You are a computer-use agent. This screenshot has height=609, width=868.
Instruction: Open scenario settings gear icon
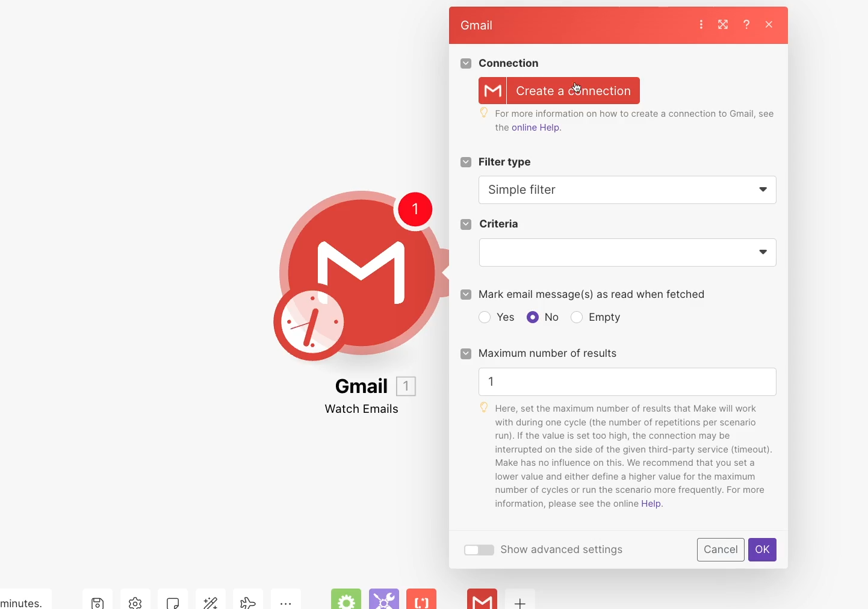[x=135, y=602]
